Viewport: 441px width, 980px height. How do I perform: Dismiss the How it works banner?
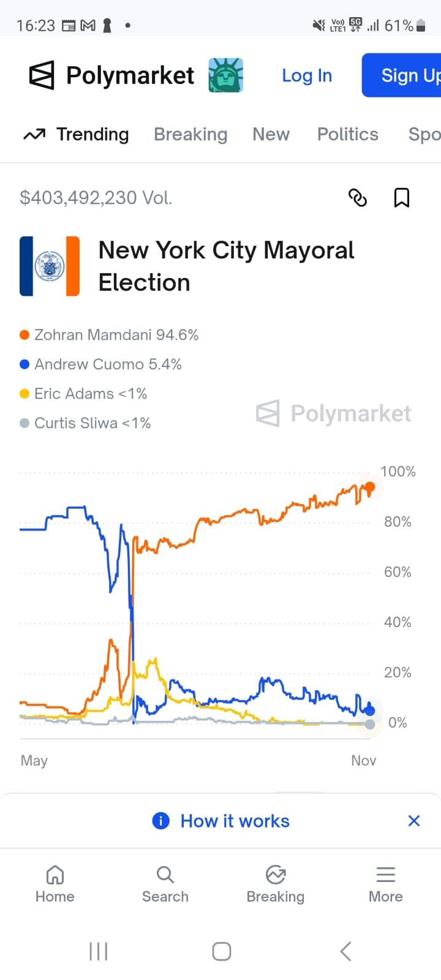(414, 821)
